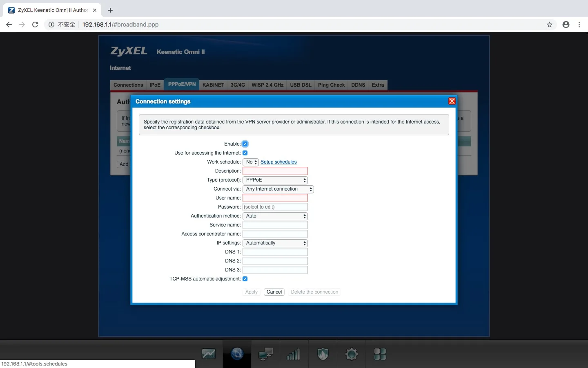Click the DNS 3 input field

pos(275,270)
